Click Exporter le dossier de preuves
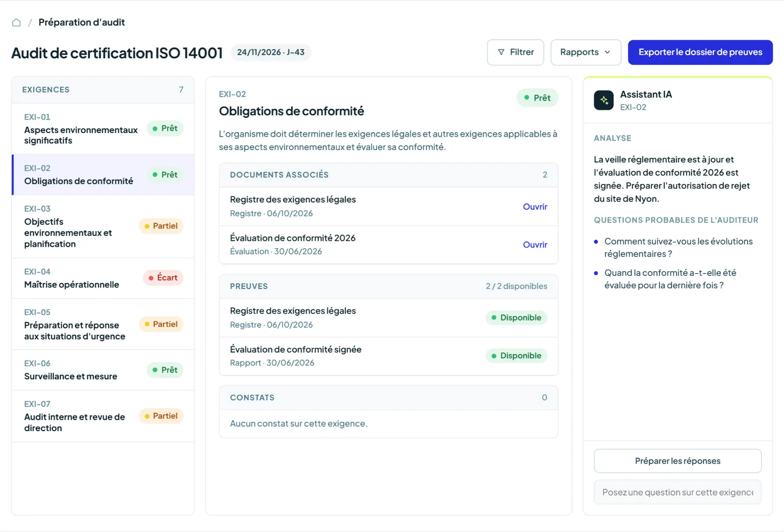The width and height of the screenshot is (784, 532). pos(700,52)
